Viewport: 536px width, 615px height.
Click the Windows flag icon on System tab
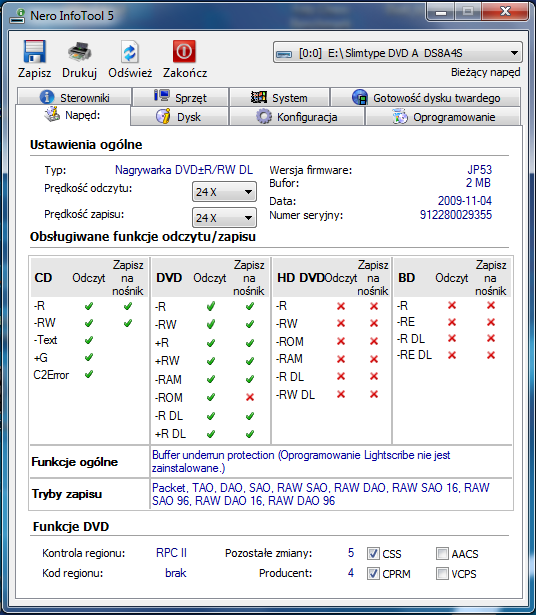pyautogui.click(x=259, y=97)
